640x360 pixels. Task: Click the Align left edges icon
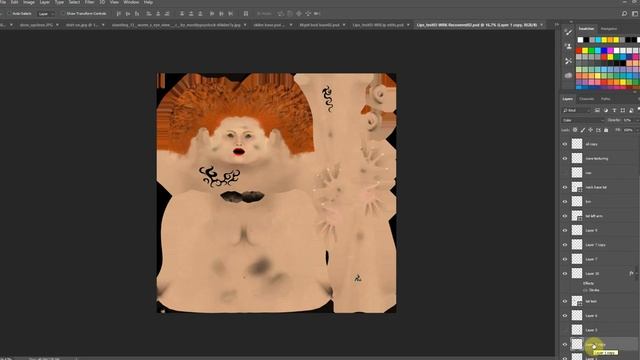(x=149, y=13)
